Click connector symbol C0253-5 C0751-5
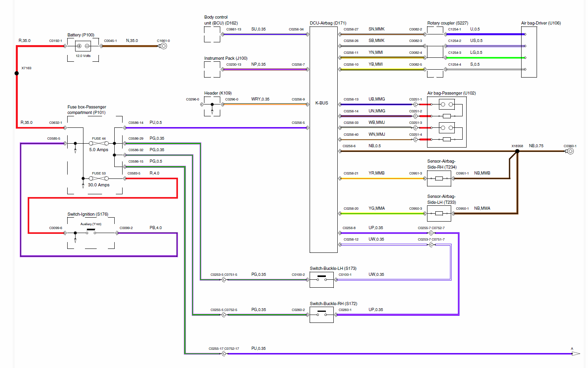Image resolution: width=588 pixels, height=368 pixels. click(224, 280)
